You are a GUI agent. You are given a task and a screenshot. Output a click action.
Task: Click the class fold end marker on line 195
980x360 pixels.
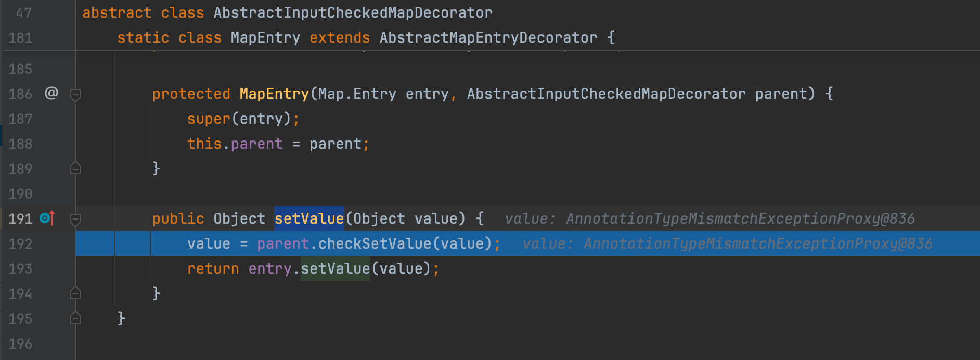pyautogui.click(x=75, y=318)
